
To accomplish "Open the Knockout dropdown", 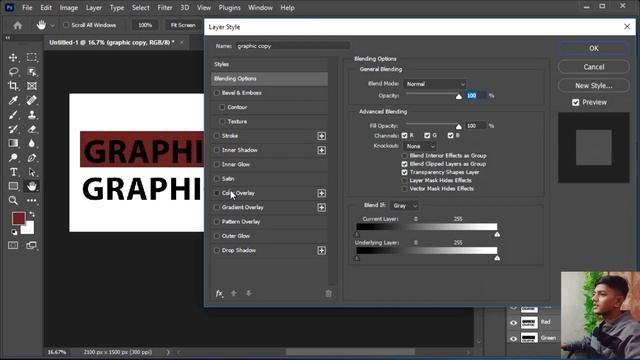I will pos(420,146).
